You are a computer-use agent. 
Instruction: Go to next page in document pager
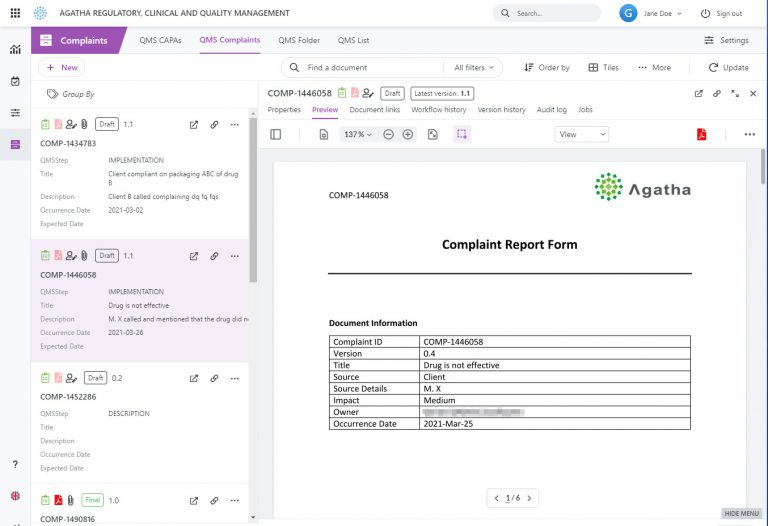coord(529,498)
